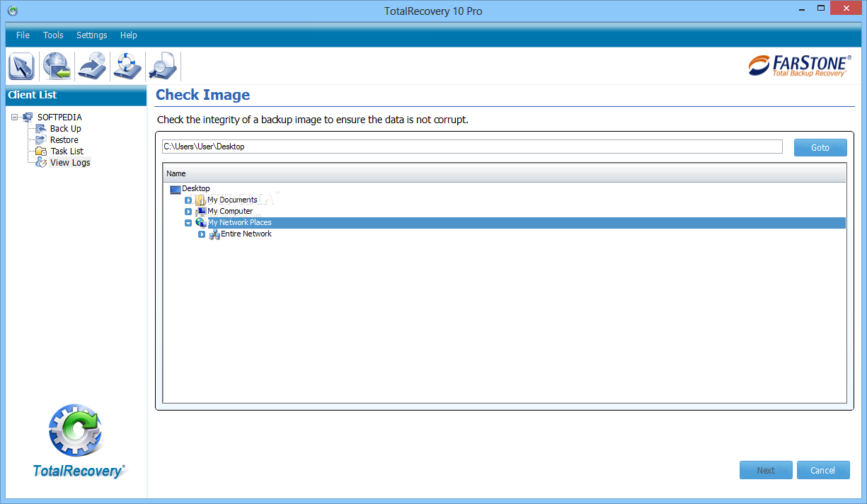Open the File menu
867x504 pixels.
(23, 35)
